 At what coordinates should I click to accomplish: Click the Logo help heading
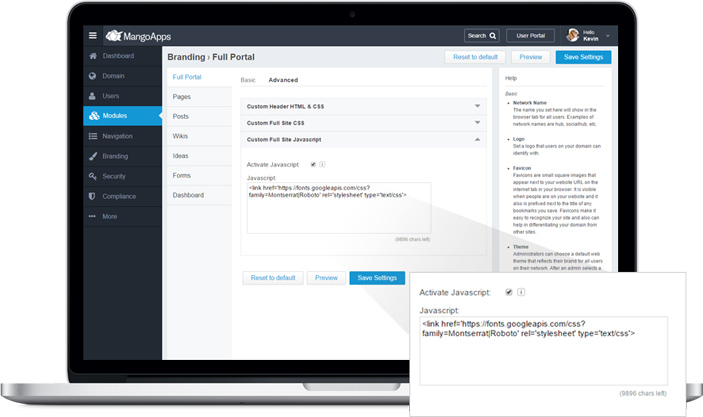(519, 139)
